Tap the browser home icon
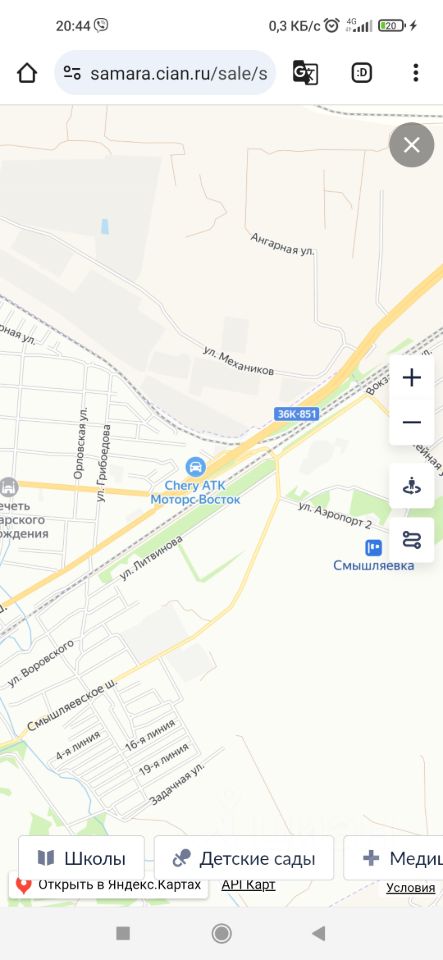The width and height of the screenshot is (443, 960). (27, 73)
